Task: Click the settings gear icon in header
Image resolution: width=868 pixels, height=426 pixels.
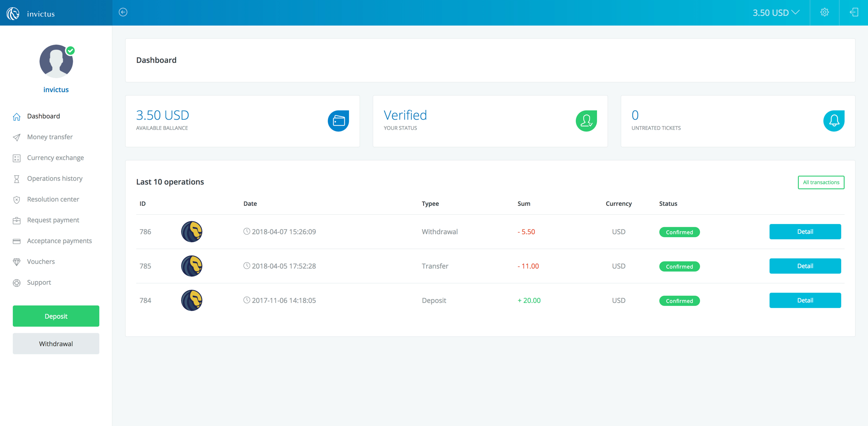Action: coord(824,12)
